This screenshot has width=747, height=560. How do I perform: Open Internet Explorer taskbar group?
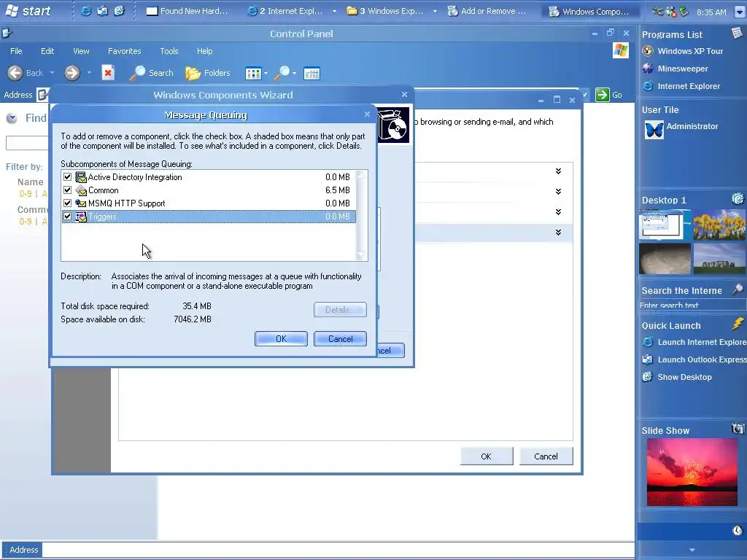pos(291,11)
